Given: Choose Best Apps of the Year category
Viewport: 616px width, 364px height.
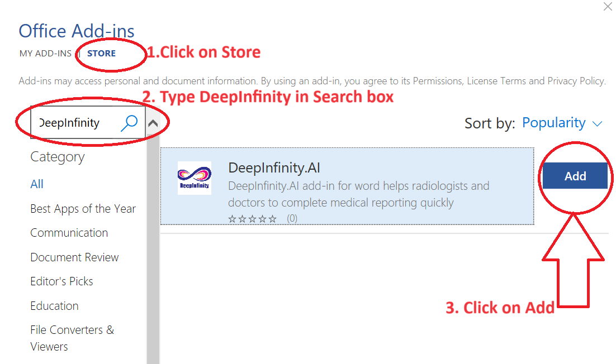Looking at the screenshot, I should 83,209.
